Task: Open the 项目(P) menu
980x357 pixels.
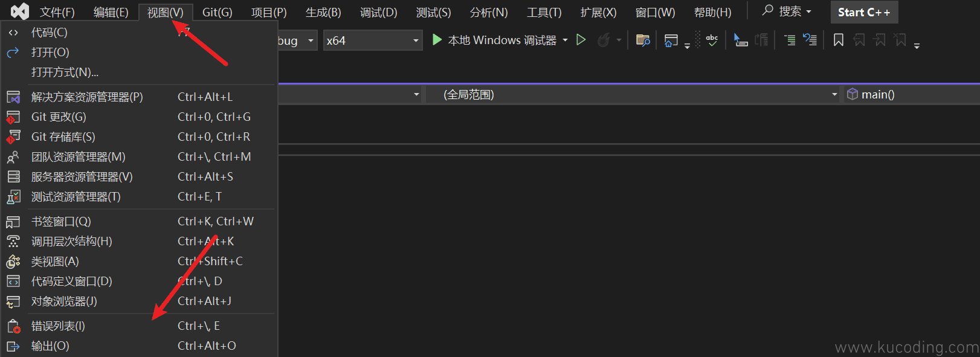Action: tap(269, 13)
